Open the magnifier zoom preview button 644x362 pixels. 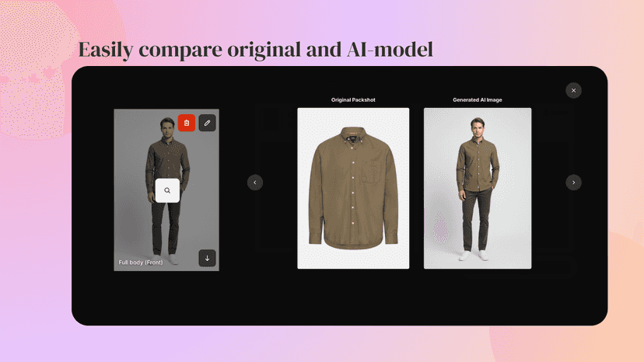[167, 190]
